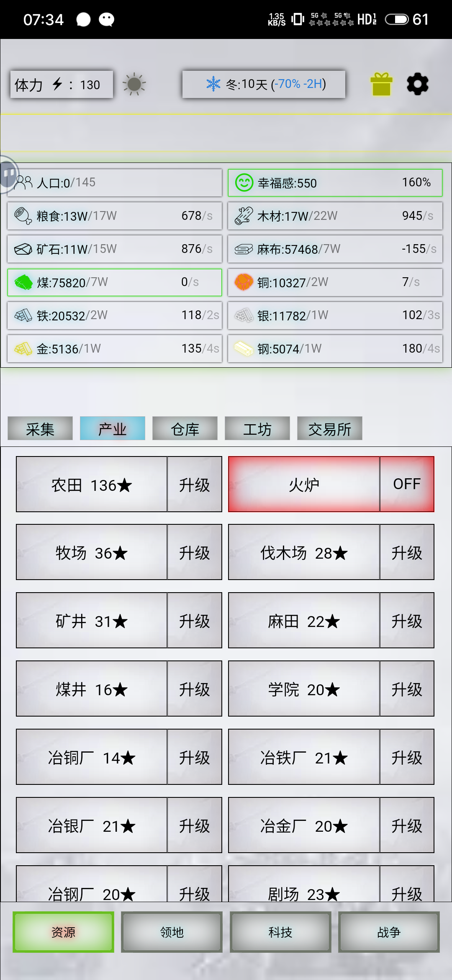This screenshot has width=452, height=980.
Task: Tap the 体力 stamina 130 panel
Action: click(x=62, y=85)
